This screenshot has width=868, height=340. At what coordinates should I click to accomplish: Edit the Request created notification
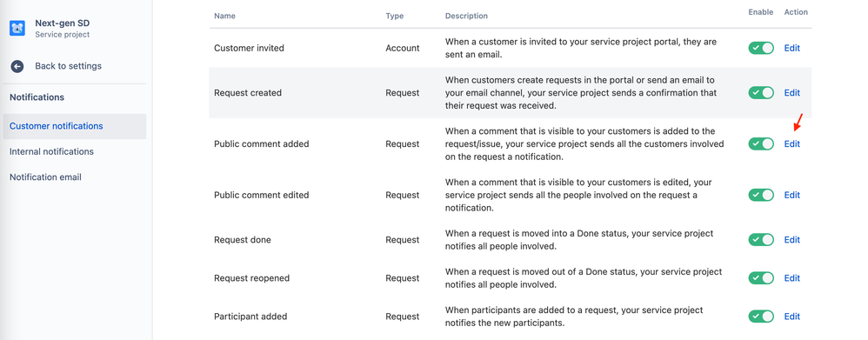pos(791,93)
